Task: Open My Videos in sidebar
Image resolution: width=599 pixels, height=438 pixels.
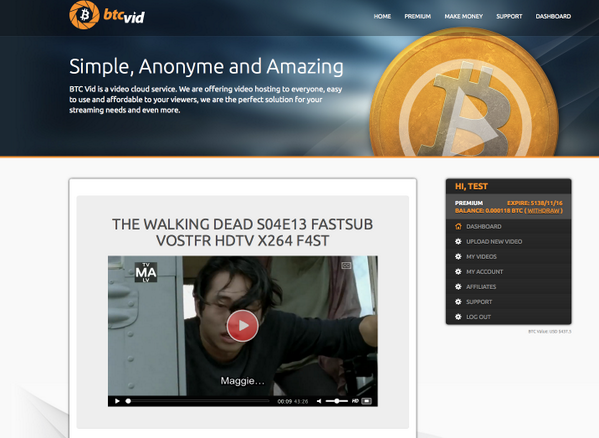Action: 508,257
